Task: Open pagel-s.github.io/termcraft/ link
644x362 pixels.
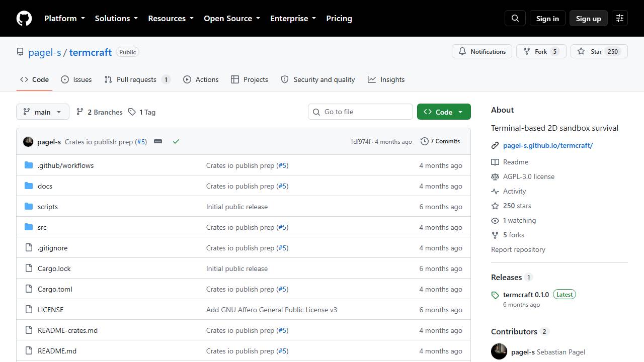Action: click(548, 145)
